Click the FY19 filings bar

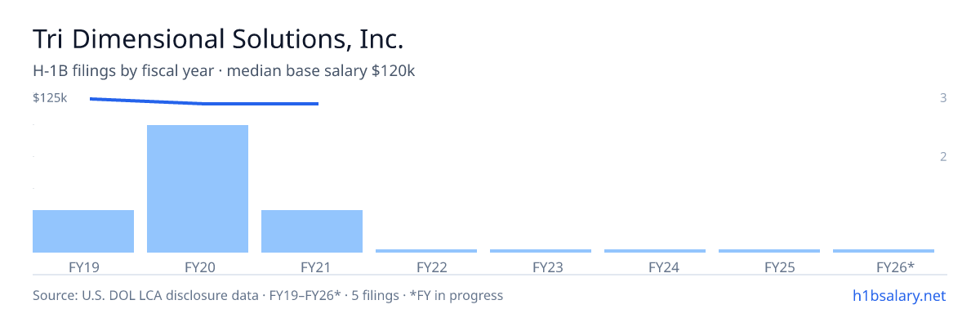[83, 231]
